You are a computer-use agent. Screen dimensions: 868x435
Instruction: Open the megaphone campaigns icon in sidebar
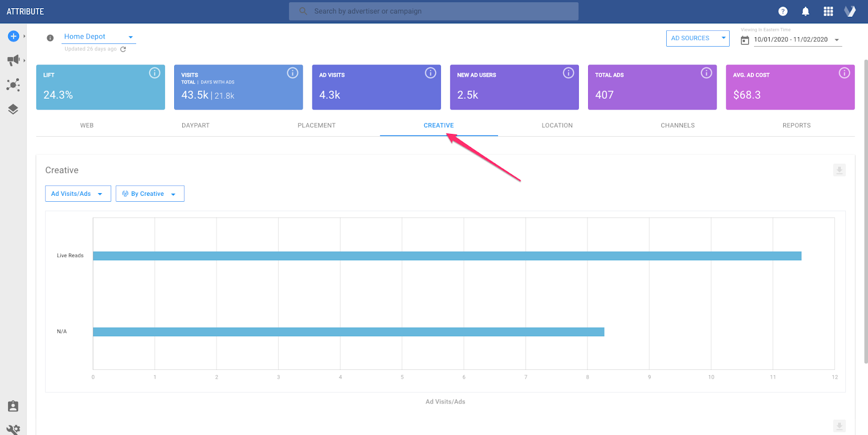click(x=14, y=60)
